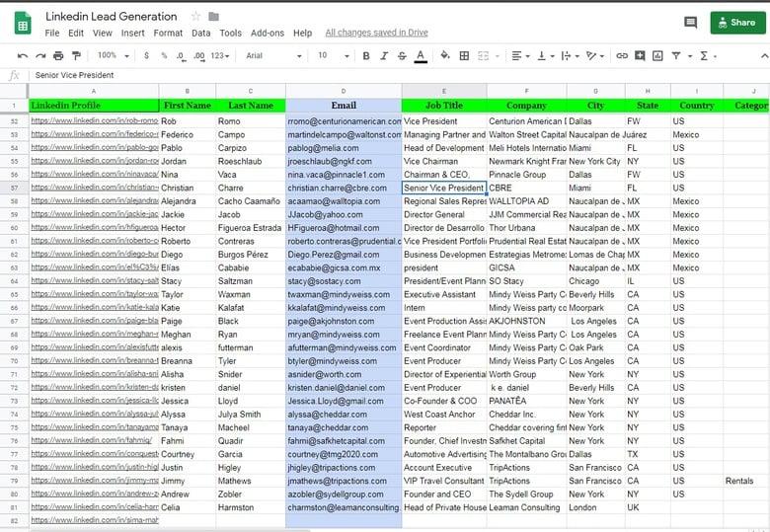This screenshot has width=770, height=532.
Task: Open Celia Harmston's LinkedIn profile link
Action: [x=95, y=506]
